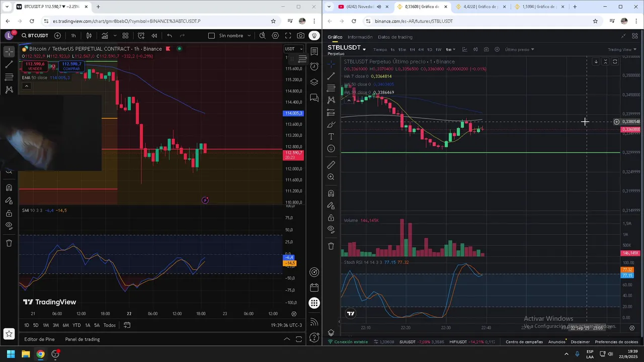Toggle lock all drawings in TradingView sidebar
This screenshot has width=644, height=362.
(x=9, y=213)
